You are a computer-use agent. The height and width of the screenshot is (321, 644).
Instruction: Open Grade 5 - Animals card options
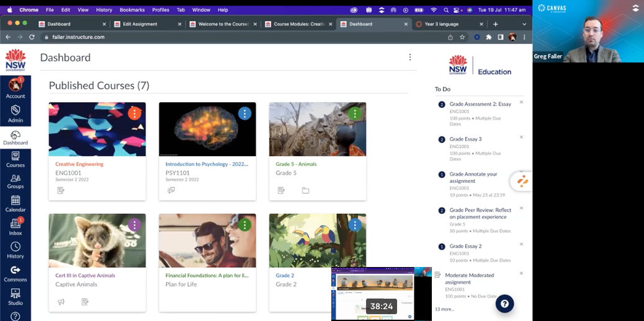[354, 113]
